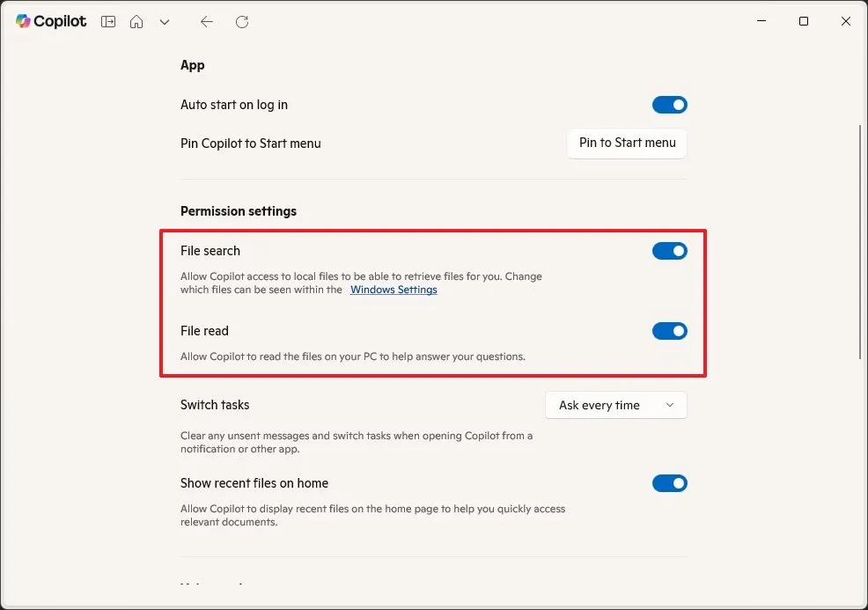
Task: Open Copilot in the side pane
Action: (107, 21)
